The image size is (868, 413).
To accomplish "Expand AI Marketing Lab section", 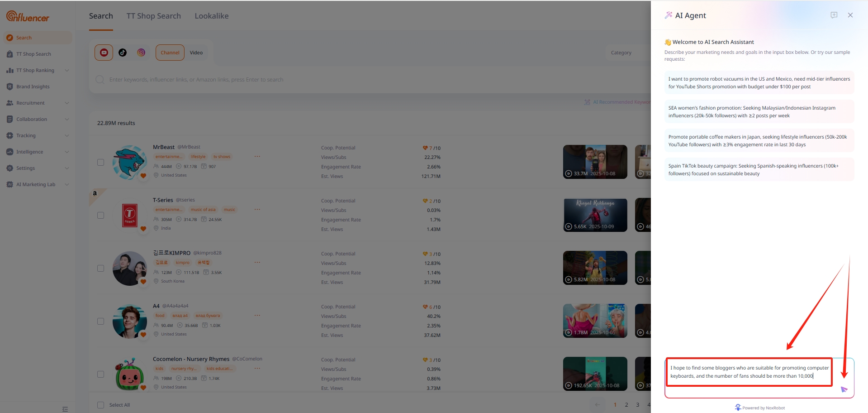I will [67, 184].
